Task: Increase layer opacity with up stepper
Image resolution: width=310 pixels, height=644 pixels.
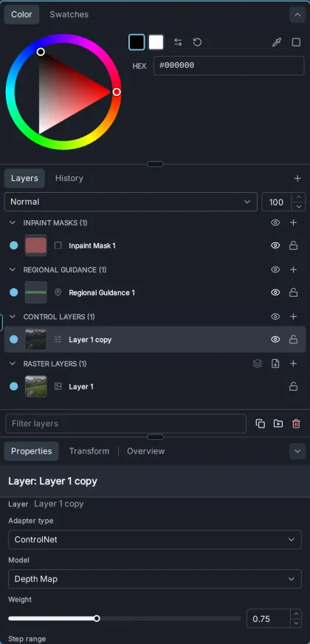Action: pos(298,197)
